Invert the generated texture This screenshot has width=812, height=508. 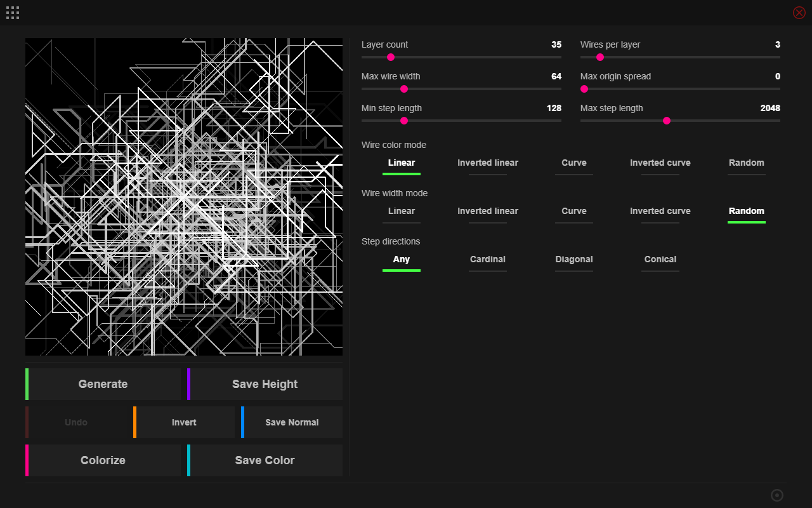184,422
